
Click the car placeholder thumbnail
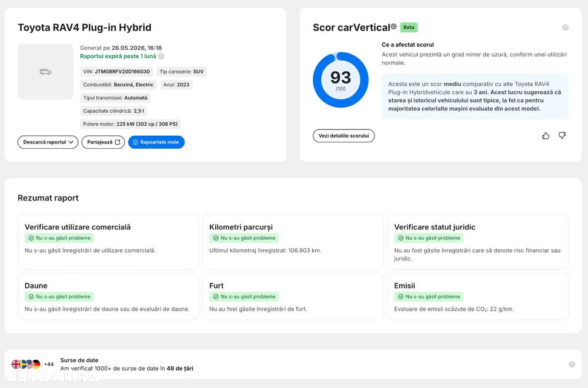point(45,72)
